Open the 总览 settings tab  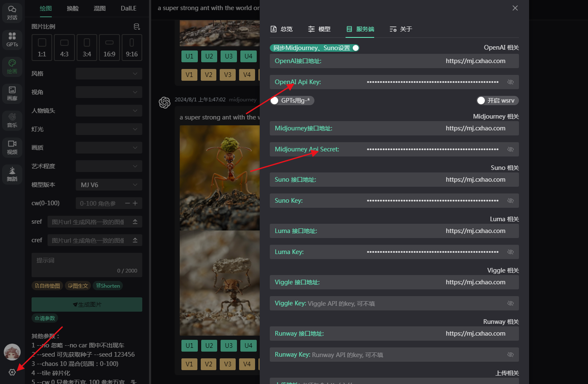282,29
